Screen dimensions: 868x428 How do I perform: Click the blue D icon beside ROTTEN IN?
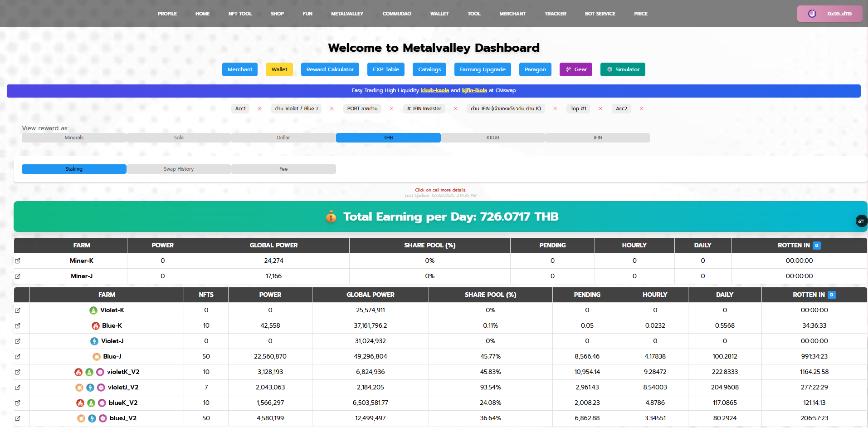(817, 246)
